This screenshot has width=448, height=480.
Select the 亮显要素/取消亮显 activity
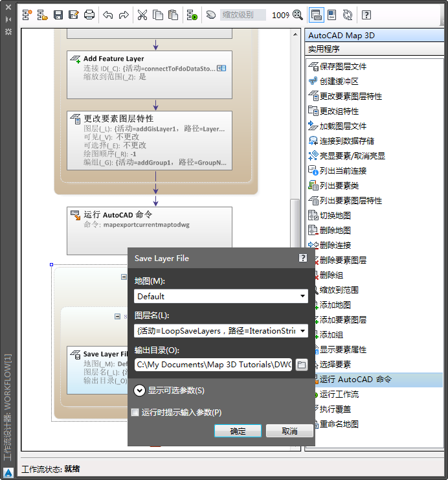[x=352, y=156]
